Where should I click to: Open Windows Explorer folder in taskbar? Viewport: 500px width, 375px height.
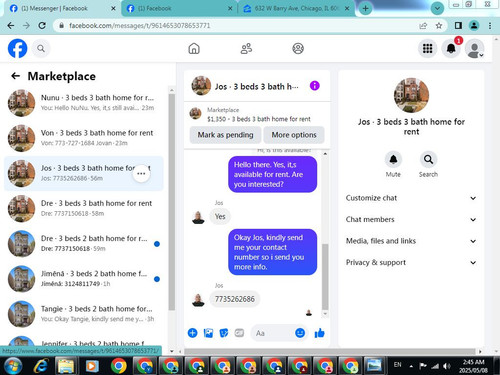click(66, 366)
